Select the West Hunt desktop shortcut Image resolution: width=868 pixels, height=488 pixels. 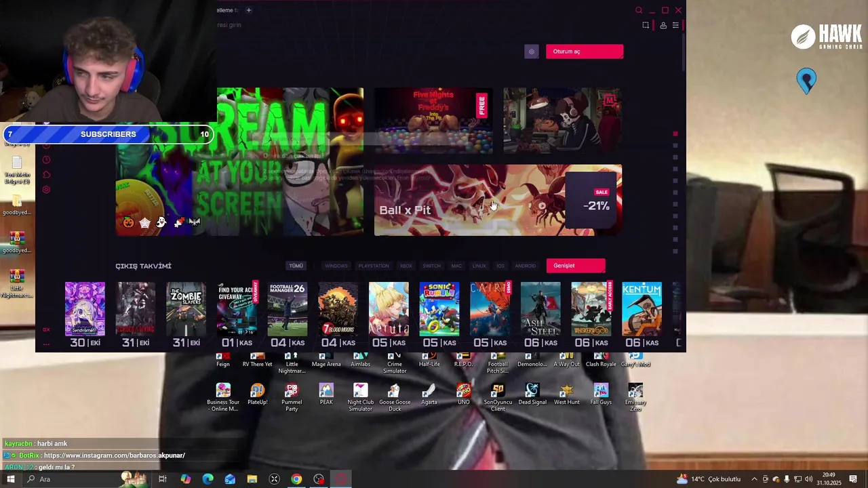(567, 394)
